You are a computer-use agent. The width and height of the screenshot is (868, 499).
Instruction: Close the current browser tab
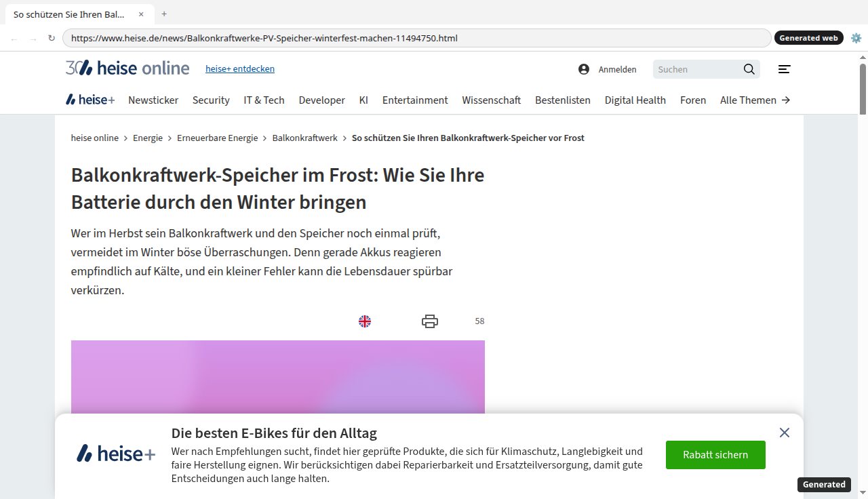[141, 14]
